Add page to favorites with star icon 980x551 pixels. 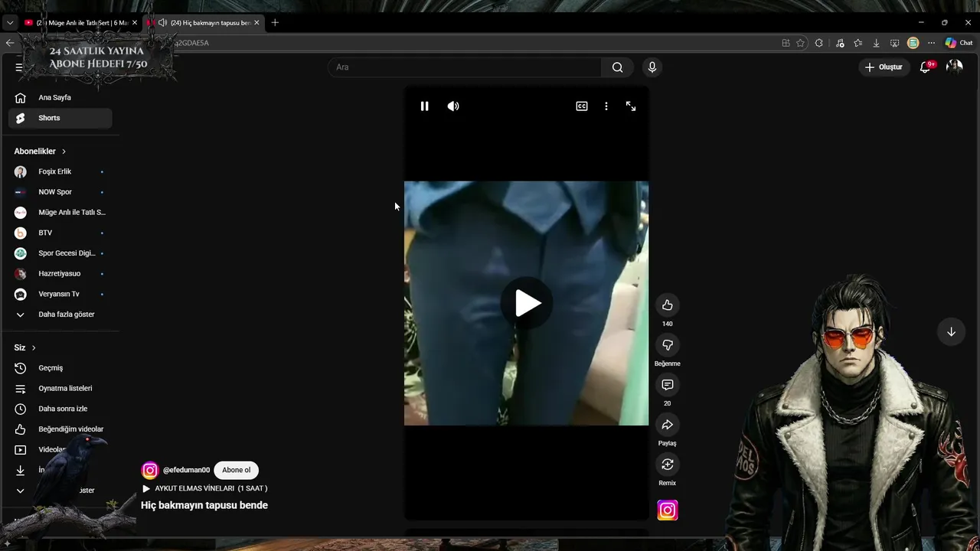[800, 43]
